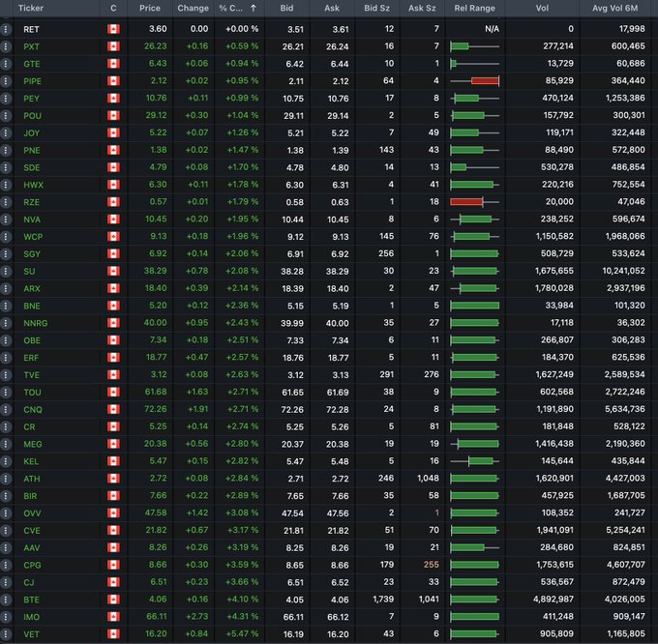
Task: Open the row menu dots for ATH
Action: 6,479
